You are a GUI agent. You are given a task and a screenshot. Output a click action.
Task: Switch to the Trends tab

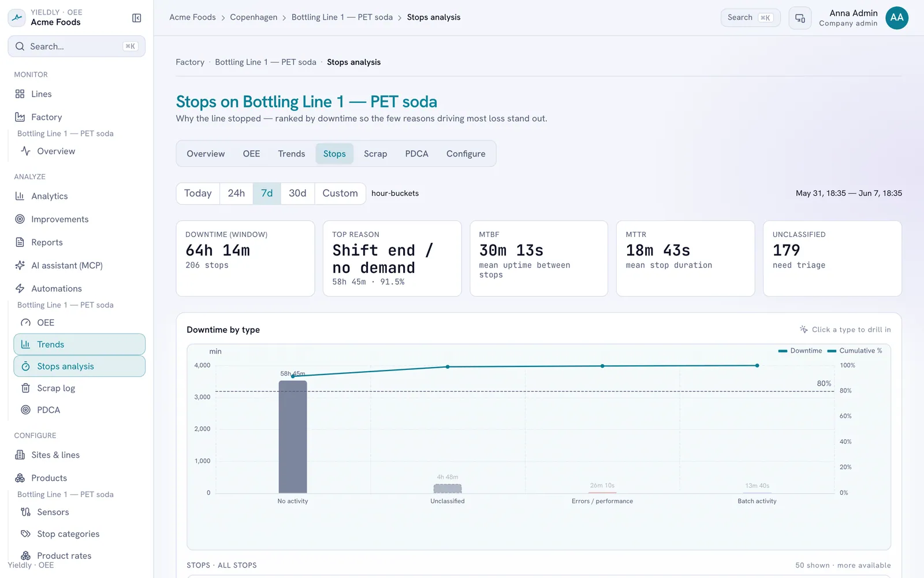(292, 154)
